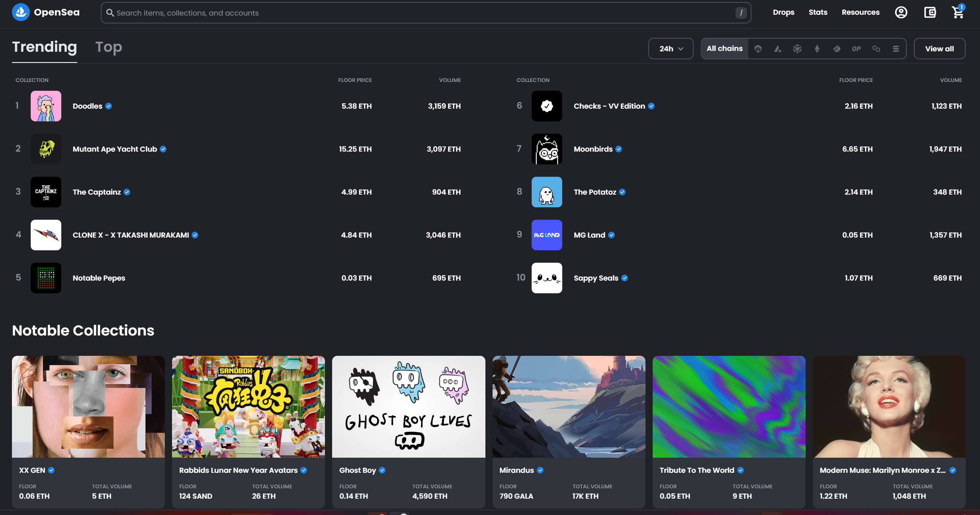Click Doodles floor price 5.38 ETH

(356, 106)
